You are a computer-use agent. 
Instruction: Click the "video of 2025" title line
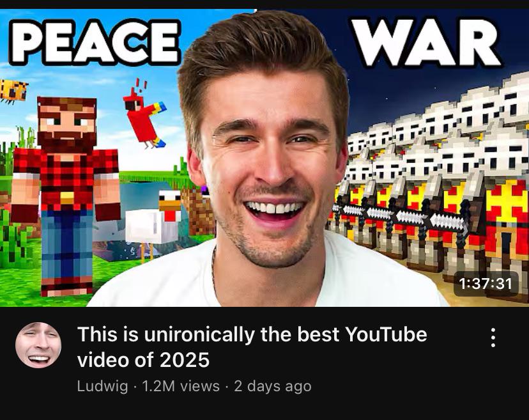point(143,359)
